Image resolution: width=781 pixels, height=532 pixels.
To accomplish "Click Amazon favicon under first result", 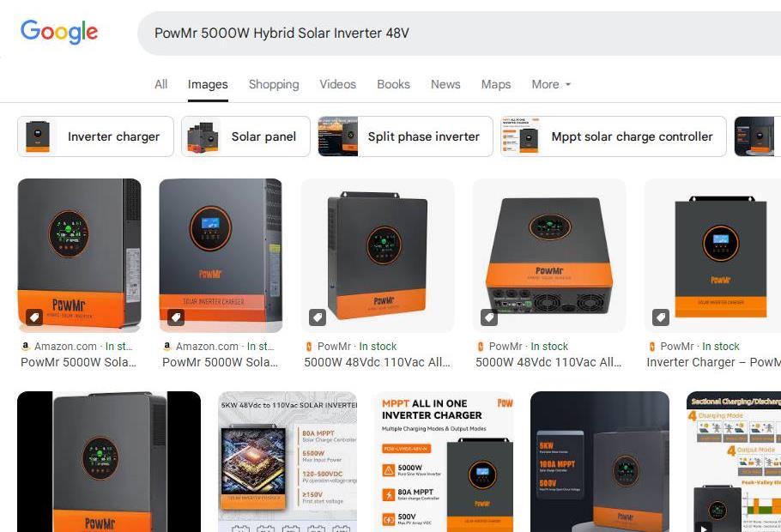I will [x=26, y=346].
